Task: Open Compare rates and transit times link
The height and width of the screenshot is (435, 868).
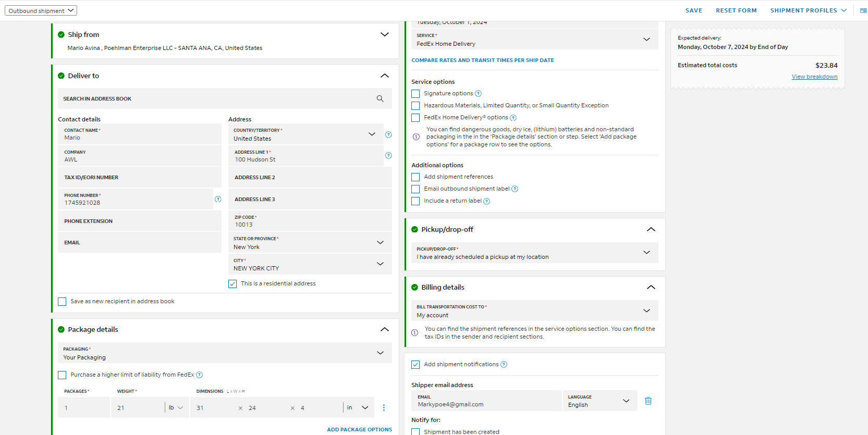Action: [x=483, y=60]
